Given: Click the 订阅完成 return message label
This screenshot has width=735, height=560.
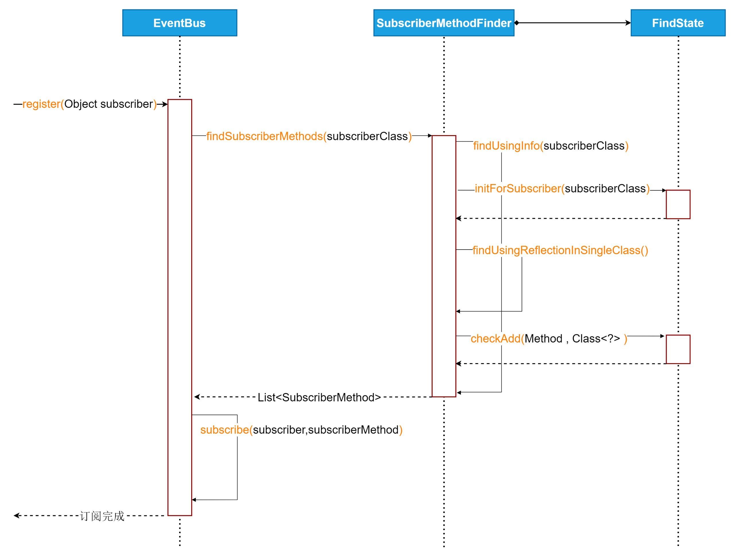Looking at the screenshot, I should (x=102, y=516).
